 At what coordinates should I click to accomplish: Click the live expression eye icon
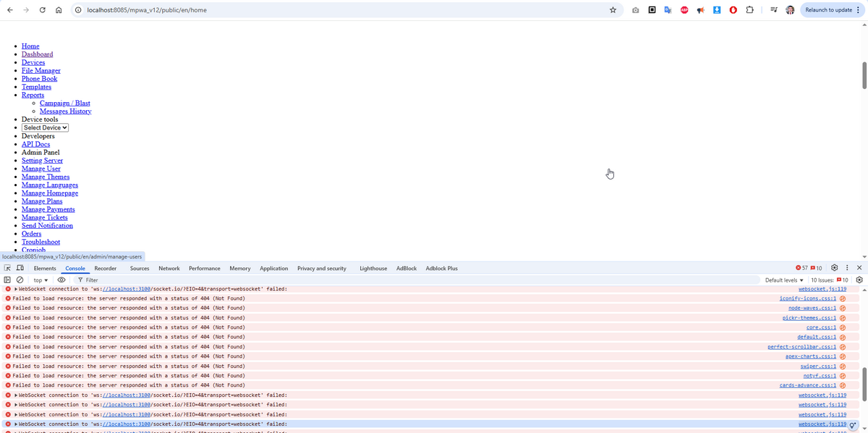point(61,280)
